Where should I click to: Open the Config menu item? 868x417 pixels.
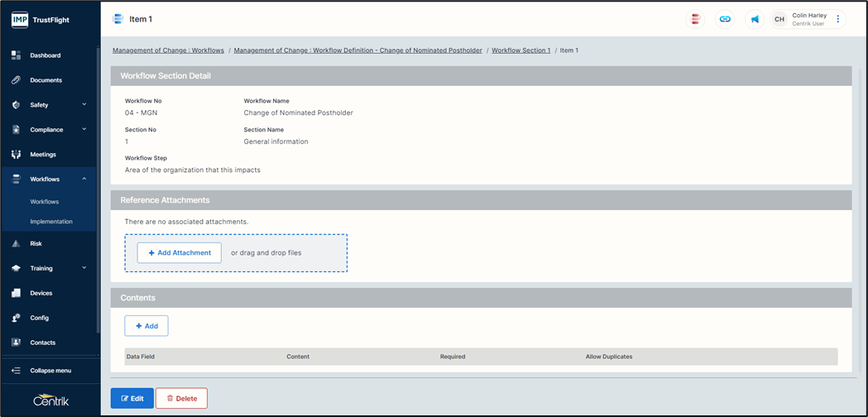pyautogui.click(x=39, y=318)
